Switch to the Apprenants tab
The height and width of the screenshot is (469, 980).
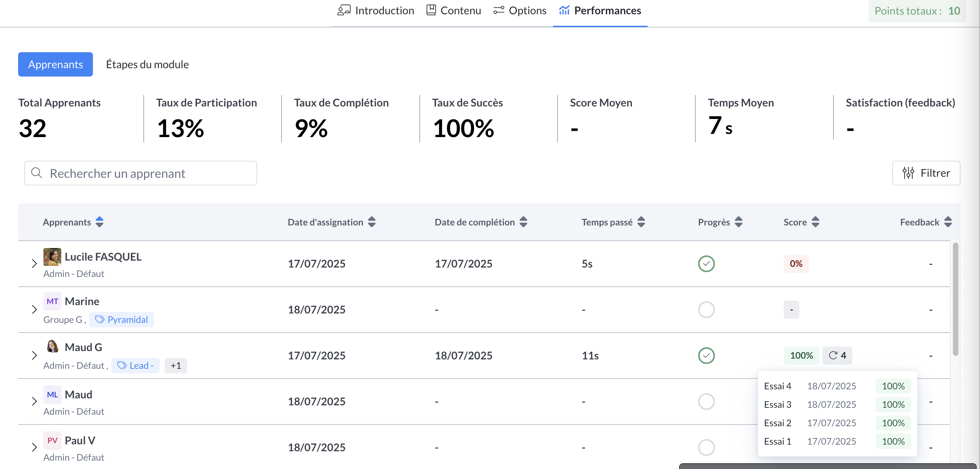point(55,64)
